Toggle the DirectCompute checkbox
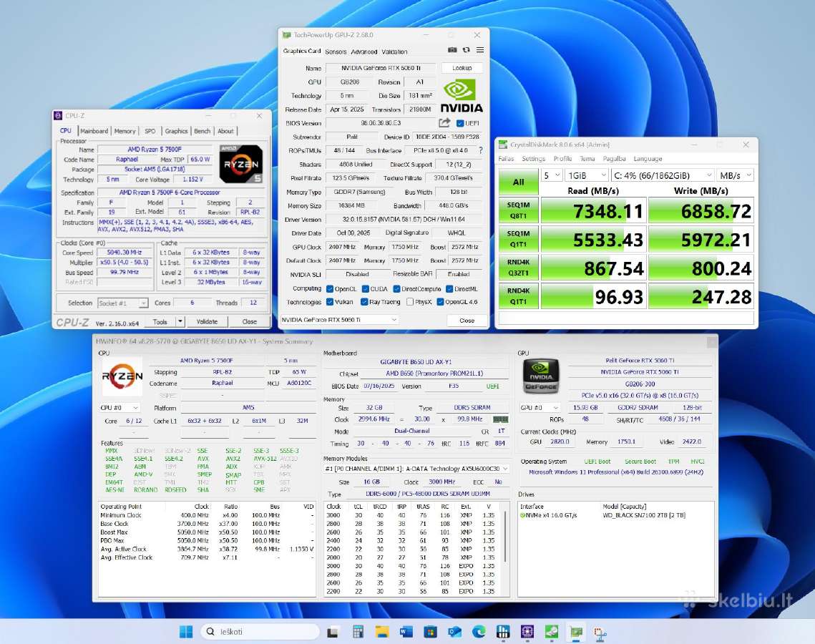 396,289
